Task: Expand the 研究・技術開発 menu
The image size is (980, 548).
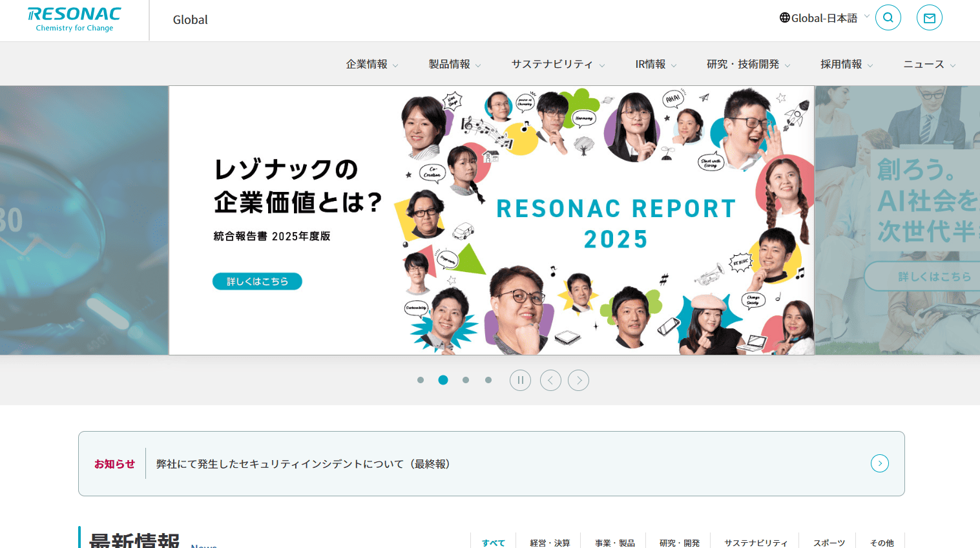Action: click(749, 64)
